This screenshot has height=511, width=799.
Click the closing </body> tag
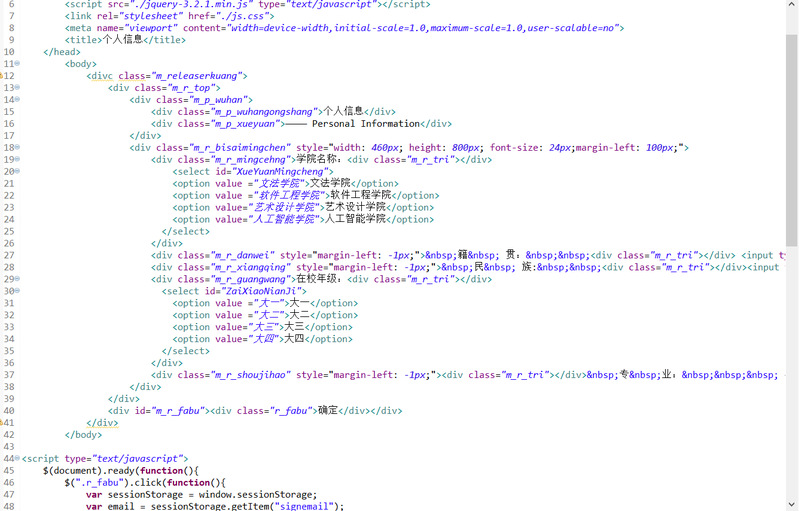coord(84,435)
